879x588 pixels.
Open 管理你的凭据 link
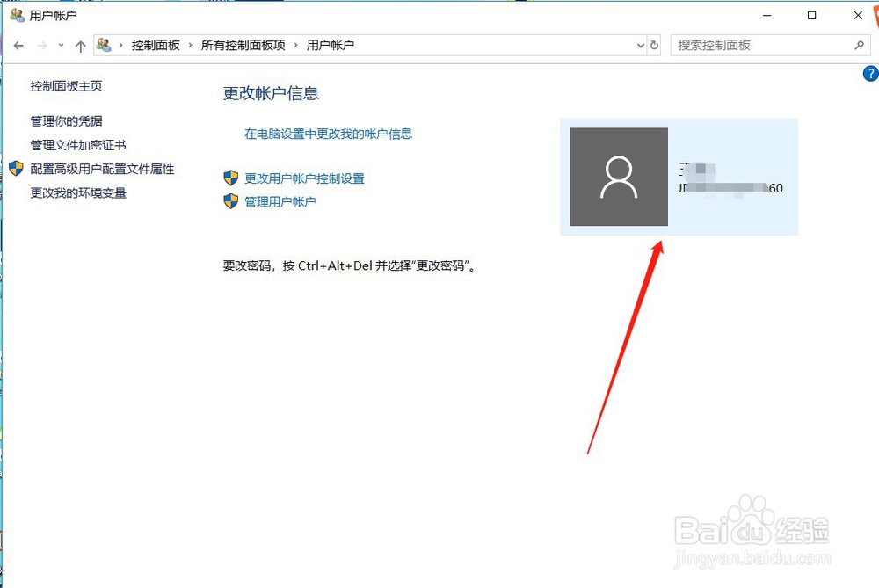(66, 121)
